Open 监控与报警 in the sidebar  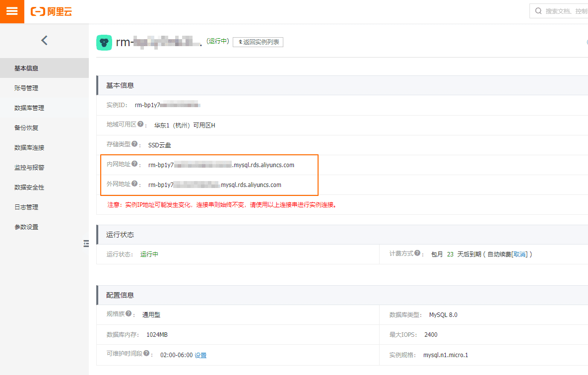point(44,168)
